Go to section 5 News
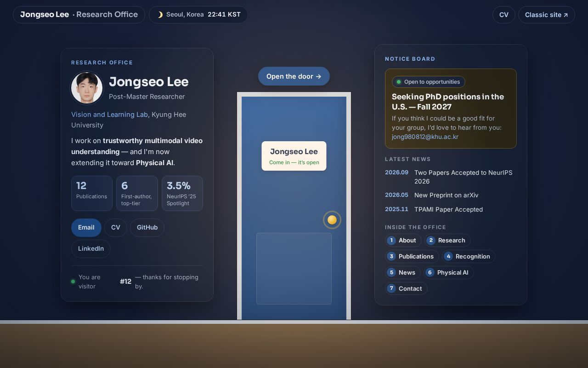 [x=403, y=273]
